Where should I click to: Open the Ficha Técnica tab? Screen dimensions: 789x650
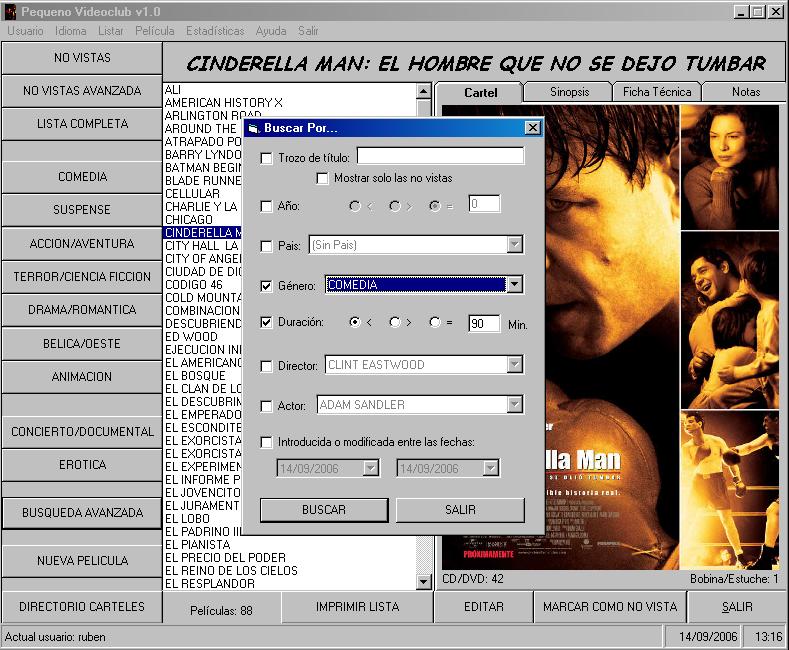coord(657,92)
